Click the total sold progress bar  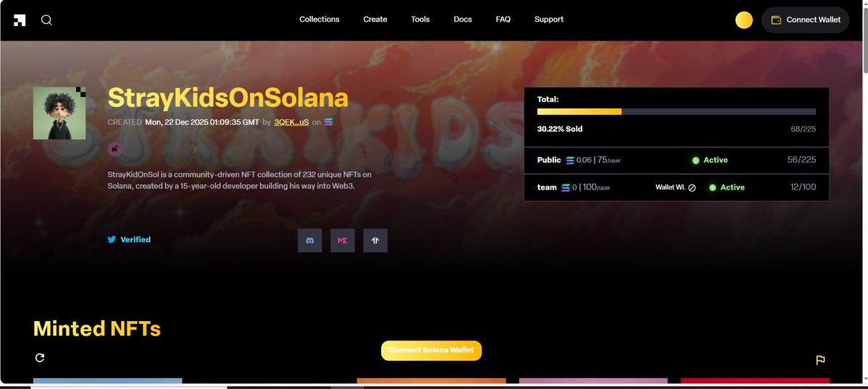click(676, 112)
